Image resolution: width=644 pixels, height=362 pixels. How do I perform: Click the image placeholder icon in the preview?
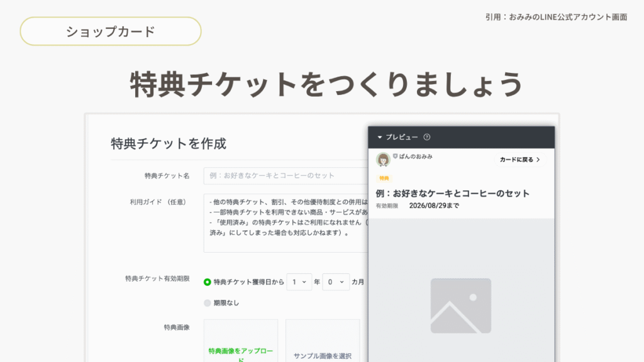tap(460, 306)
